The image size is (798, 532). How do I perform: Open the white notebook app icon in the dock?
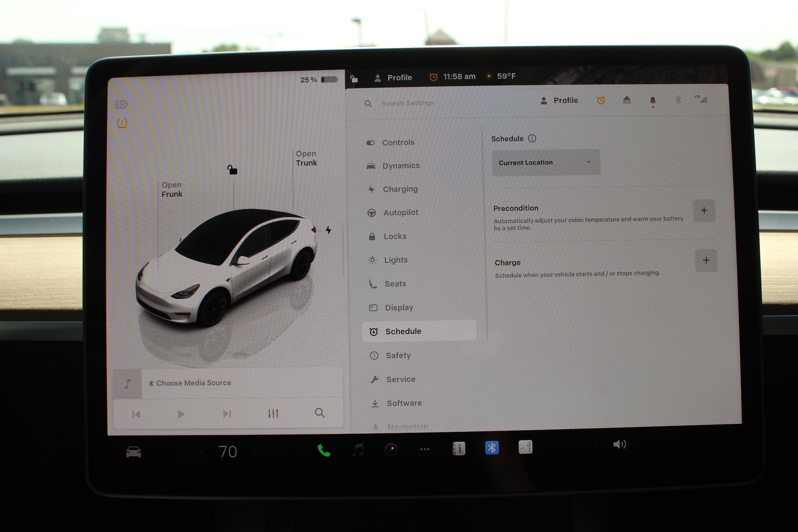click(x=525, y=447)
